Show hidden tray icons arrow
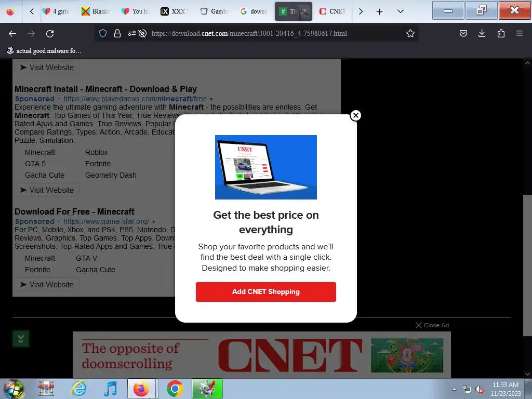The width and height of the screenshot is (532, 399). (x=454, y=389)
